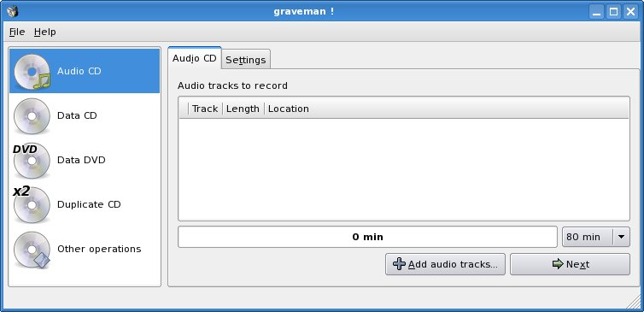Sort by the Location column header
This screenshot has height=312, width=644.
click(447, 109)
